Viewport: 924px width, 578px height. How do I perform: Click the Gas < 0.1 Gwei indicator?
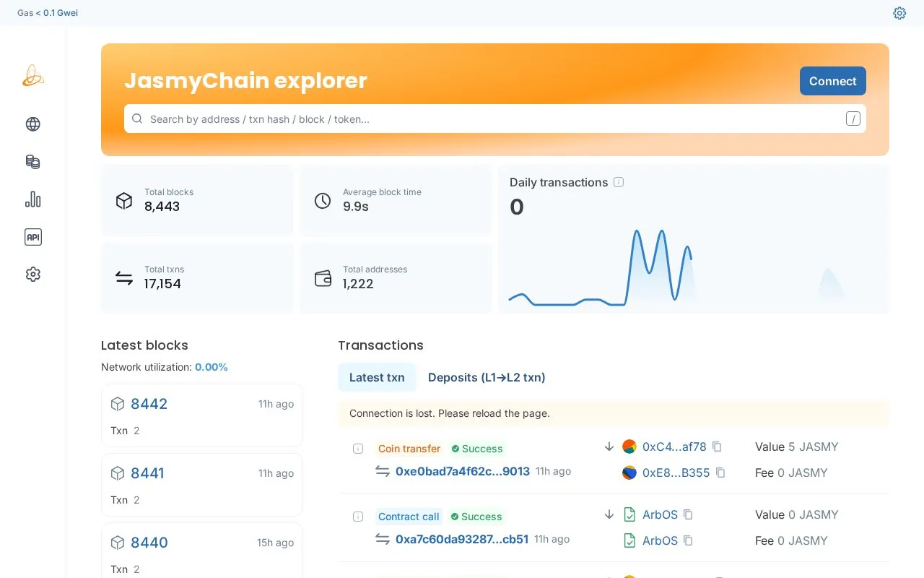(48, 13)
